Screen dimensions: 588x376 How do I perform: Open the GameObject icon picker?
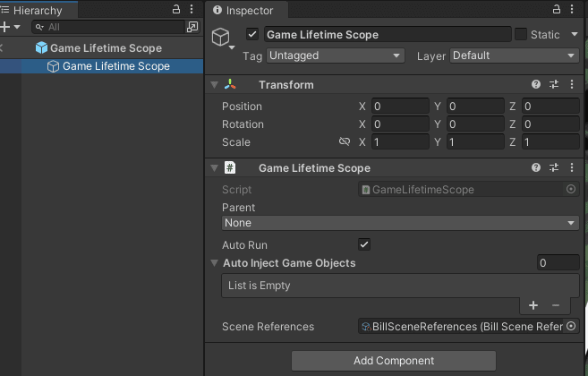223,38
